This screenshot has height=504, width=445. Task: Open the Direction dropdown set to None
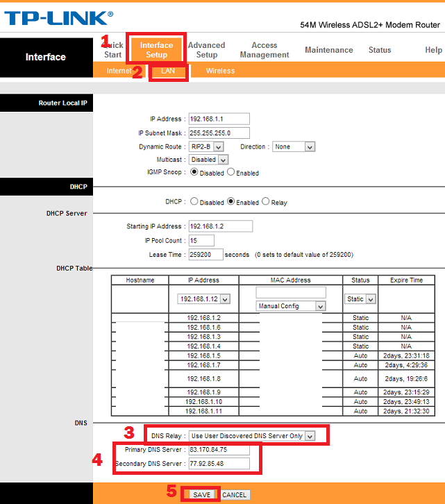click(x=294, y=147)
